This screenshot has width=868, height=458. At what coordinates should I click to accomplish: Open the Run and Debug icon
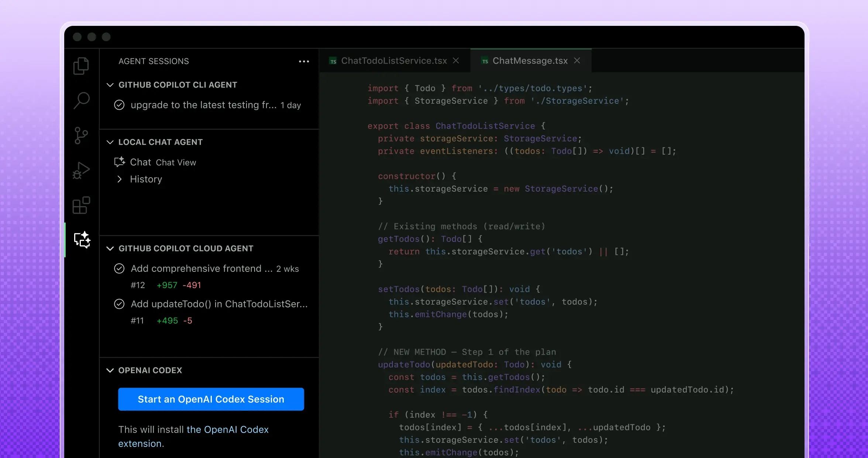coord(81,170)
